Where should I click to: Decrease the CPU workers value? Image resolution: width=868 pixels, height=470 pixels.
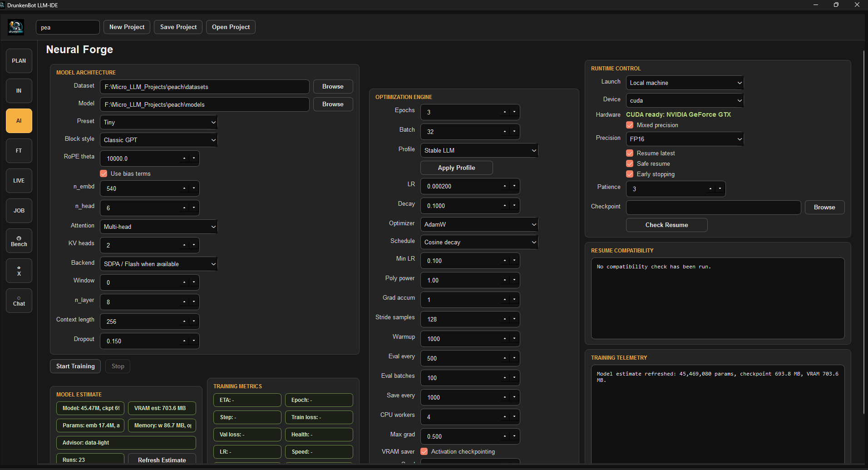tap(514, 417)
